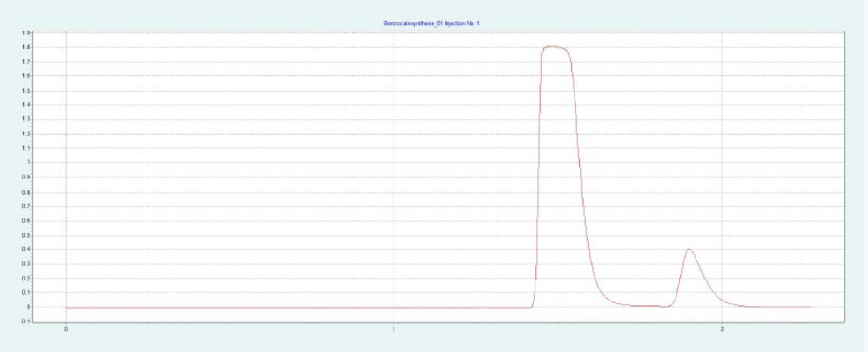Screen dimensions: 868x353
Task: Select the x-axis label 0
Action: pos(66,330)
